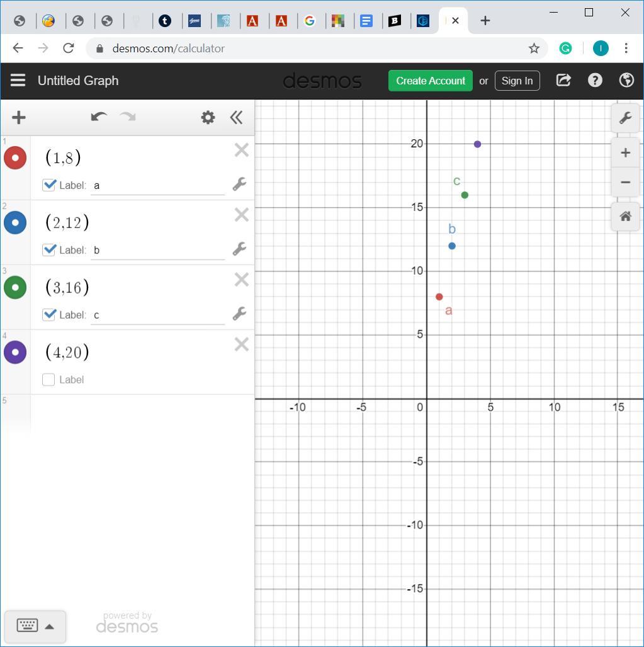The width and height of the screenshot is (644, 647).
Task: Open the language globe menu
Action: tap(626, 80)
